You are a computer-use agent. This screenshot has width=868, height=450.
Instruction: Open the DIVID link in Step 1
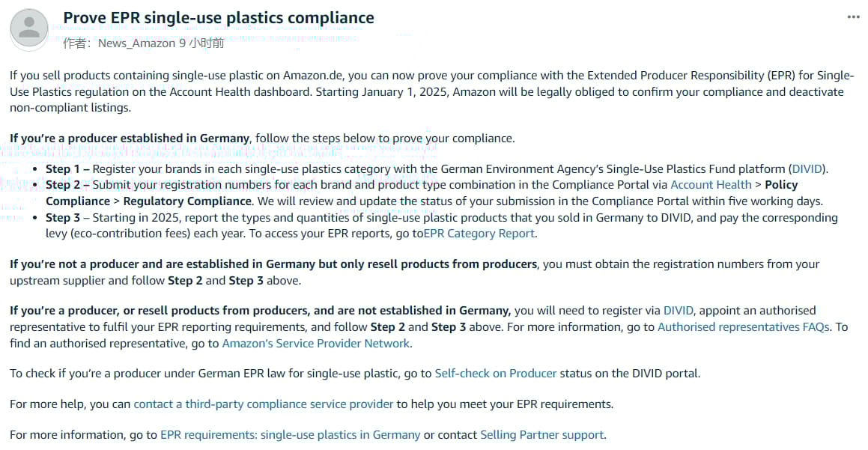tap(807, 168)
